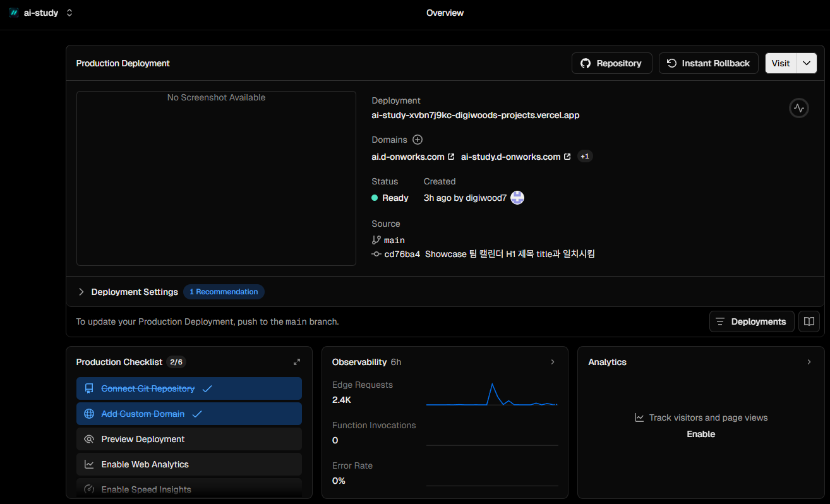Click the Ready status text
Image resolution: width=830 pixels, height=504 pixels.
pos(395,198)
